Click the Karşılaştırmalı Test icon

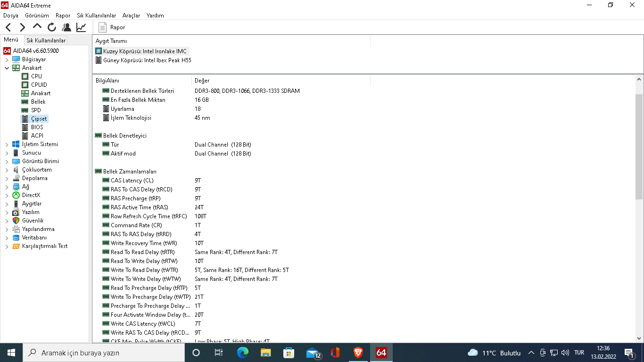coord(16,246)
